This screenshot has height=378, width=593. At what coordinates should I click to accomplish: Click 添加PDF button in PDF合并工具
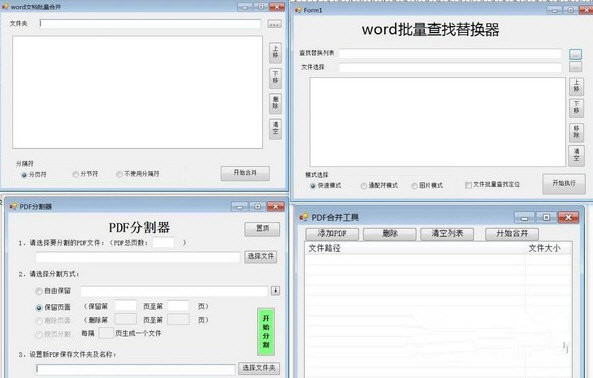pos(332,234)
